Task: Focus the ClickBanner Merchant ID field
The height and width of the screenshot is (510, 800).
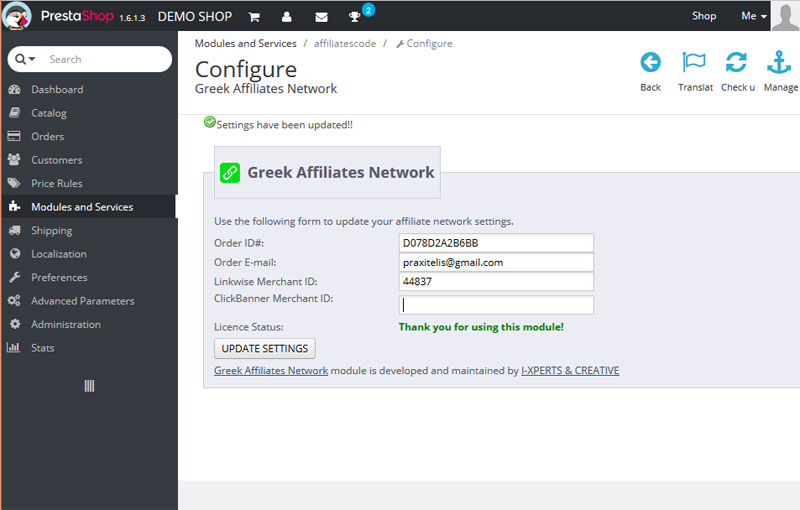Action: (x=496, y=305)
